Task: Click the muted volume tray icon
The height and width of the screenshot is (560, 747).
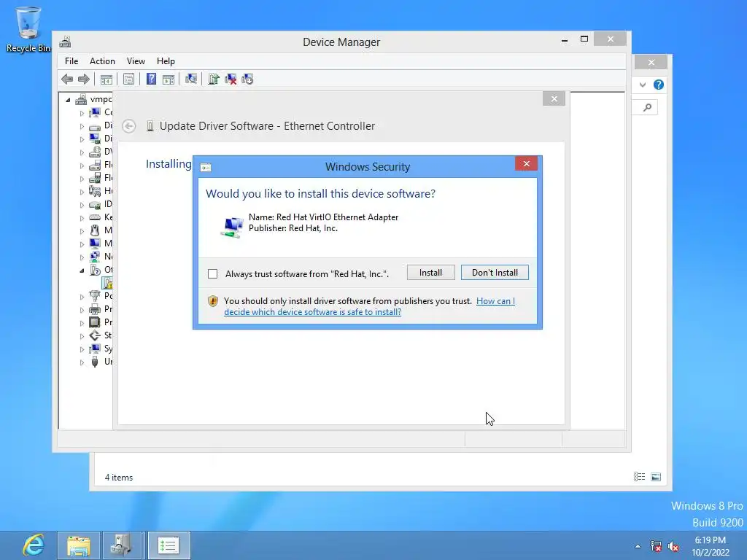Action: coord(673,546)
